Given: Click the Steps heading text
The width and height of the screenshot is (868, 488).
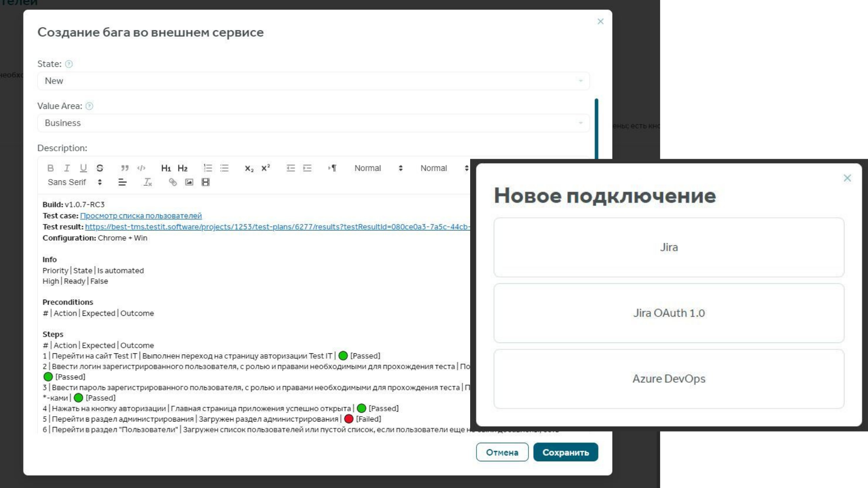Looking at the screenshot, I should (x=53, y=334).
